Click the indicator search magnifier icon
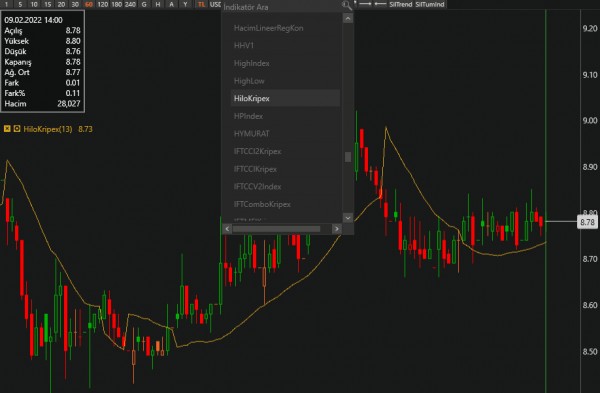This screenshot has width=600, height=393. tap(346, 5)
